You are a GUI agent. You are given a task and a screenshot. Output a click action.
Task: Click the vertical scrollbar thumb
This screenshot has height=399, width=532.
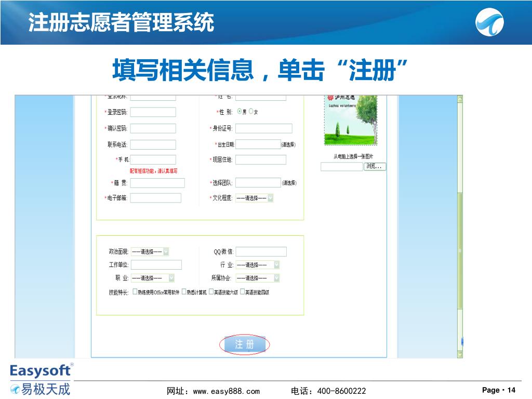point(460,251)
